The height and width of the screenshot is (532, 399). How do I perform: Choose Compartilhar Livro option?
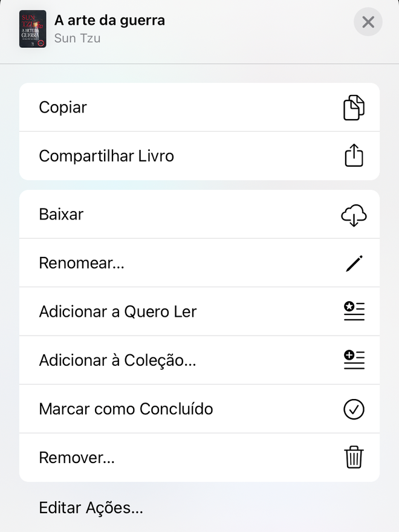tap(199, 156)
